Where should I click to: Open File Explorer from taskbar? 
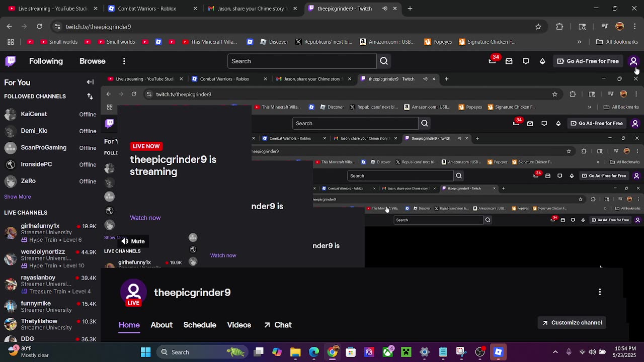(x=295, y=352)
